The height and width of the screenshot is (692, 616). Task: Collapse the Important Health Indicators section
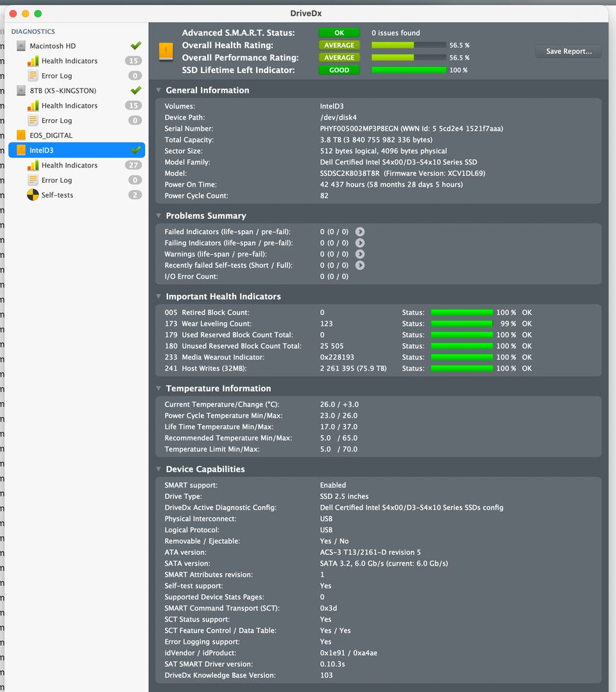coord(158,296)
